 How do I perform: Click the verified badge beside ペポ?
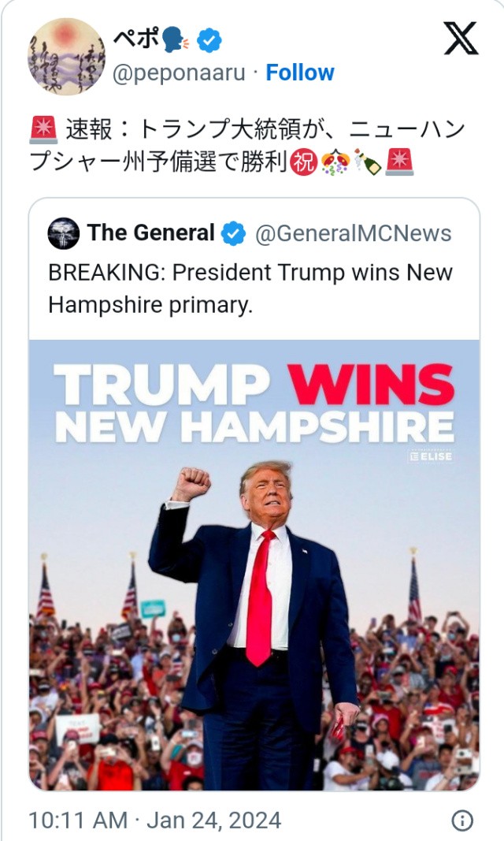pyautogui.click(x=209, y=39)
